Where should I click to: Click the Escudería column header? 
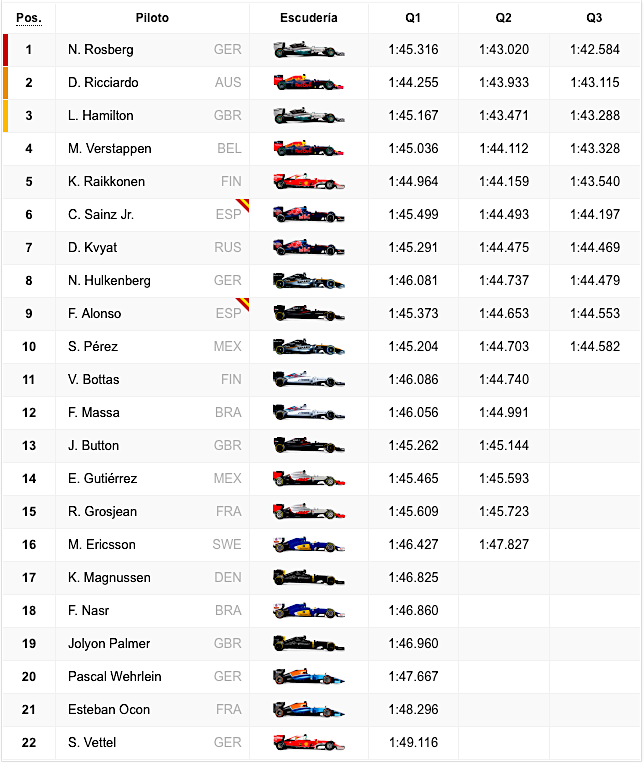click(309, 18)
